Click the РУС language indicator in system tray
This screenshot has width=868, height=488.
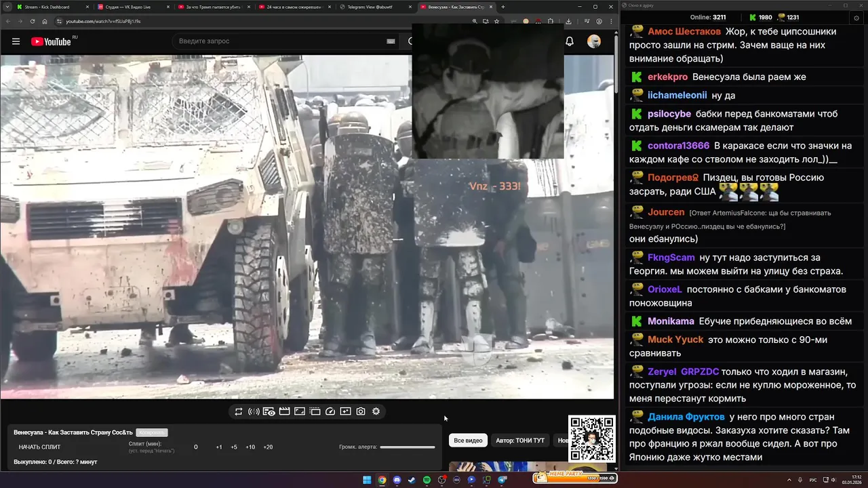tap(813, 480)
